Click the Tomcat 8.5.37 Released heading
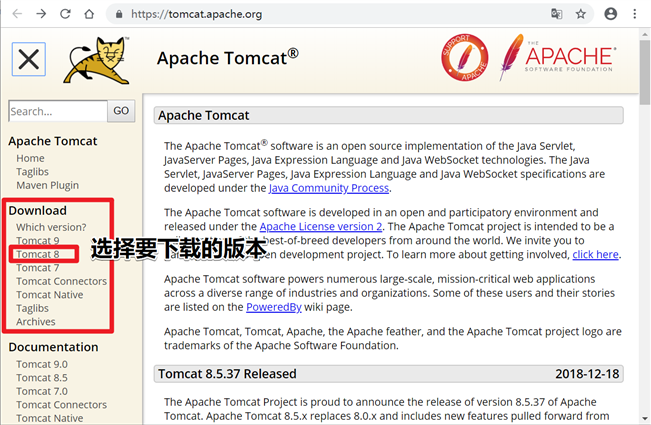 (227, 374)
